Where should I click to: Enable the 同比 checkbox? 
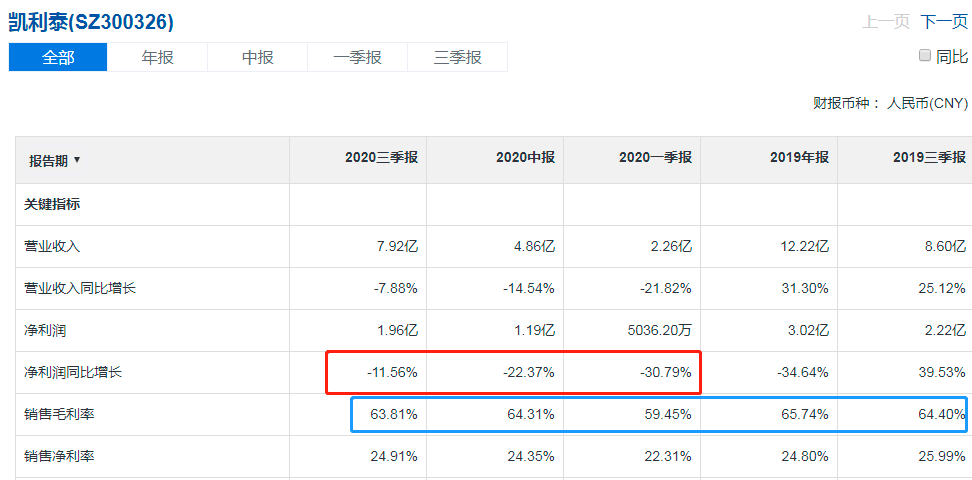tap(924, 56)
